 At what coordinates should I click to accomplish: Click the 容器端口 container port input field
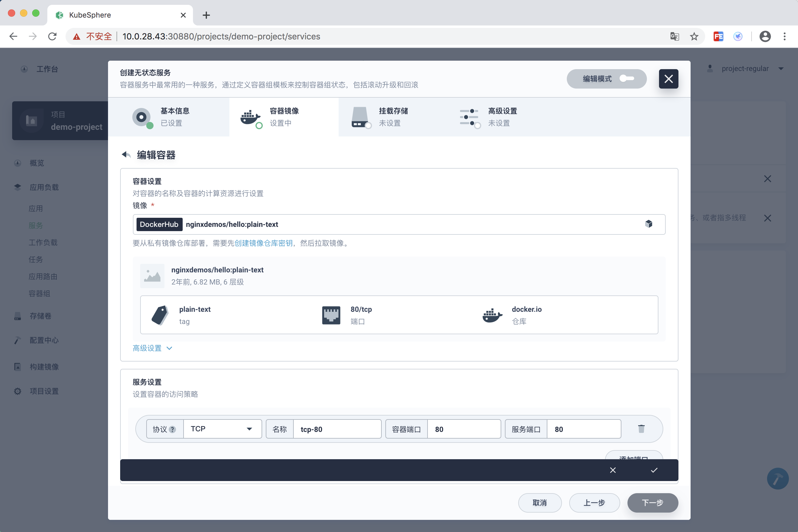(x=464, y=429)
